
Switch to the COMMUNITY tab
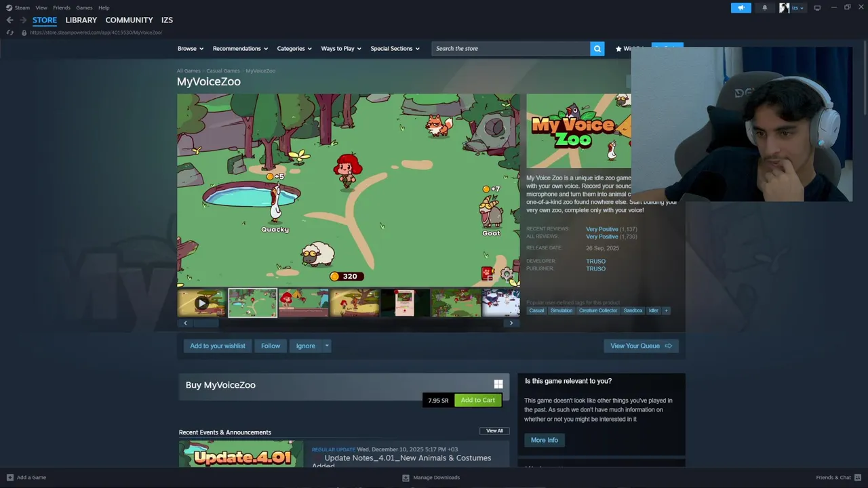tap(129, 20)
